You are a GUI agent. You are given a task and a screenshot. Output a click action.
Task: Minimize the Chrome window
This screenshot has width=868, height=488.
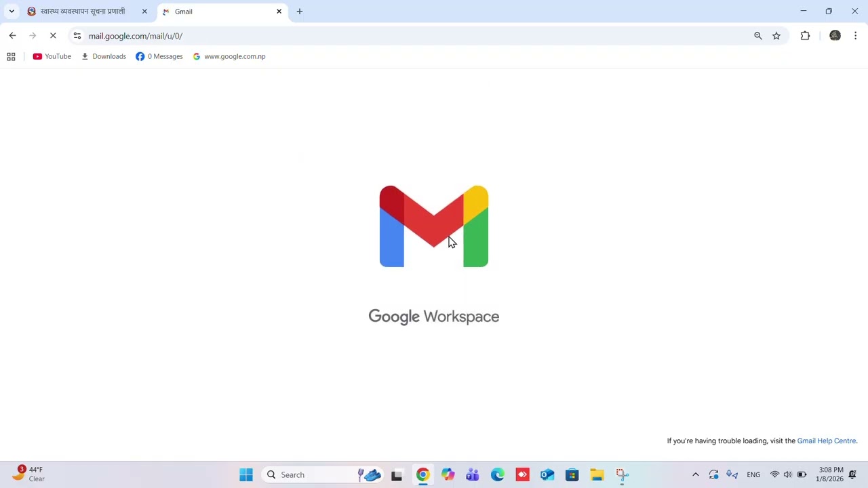804,12
